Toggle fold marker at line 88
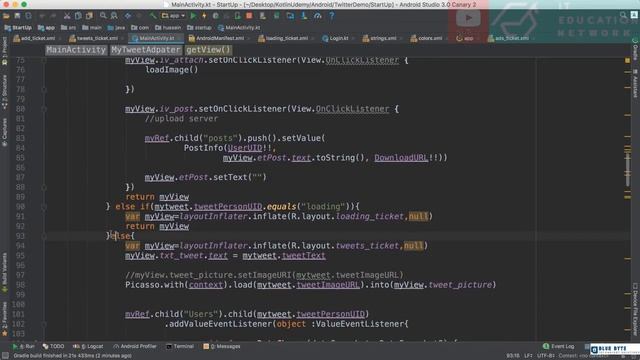Image resolution: width=640 pixels, height=360 pixels. coord(44,187)
